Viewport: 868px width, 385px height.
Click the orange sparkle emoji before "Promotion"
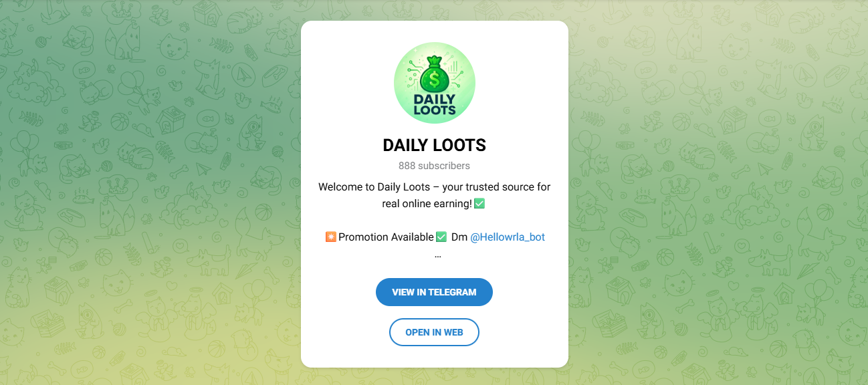tap(330, 237)
